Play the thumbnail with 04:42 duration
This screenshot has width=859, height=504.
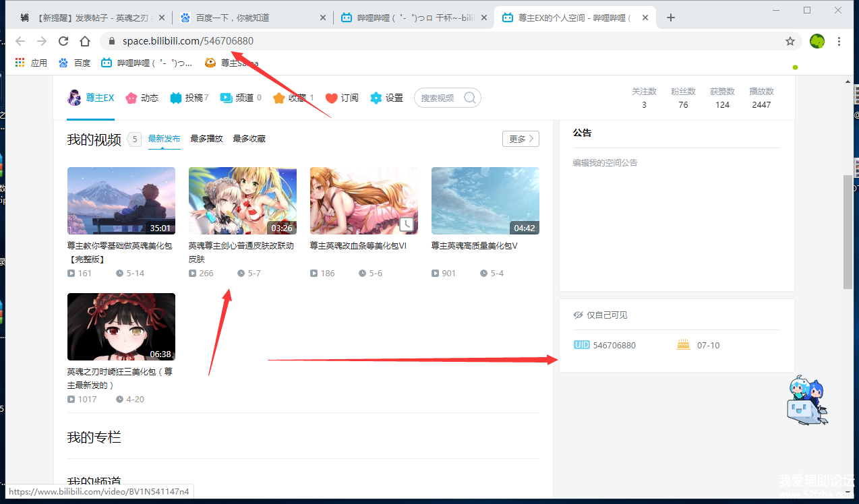click(485, 201)
